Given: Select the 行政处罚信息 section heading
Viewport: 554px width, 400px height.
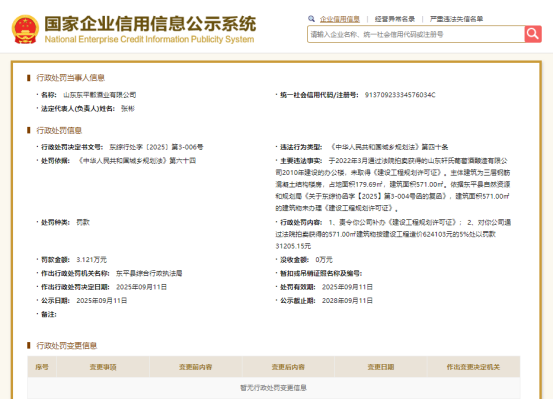Looking at the screenshot, I should (59, 131).
